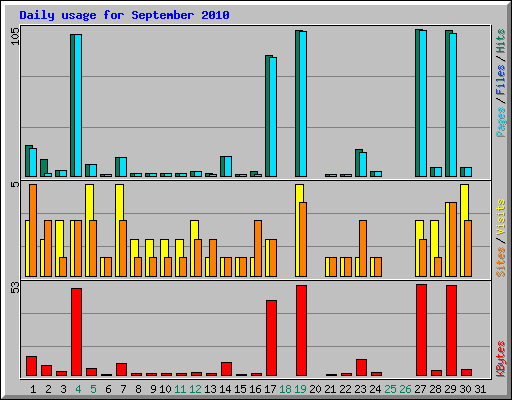This screenshot has height=400, width=512.
Task: Click day '1' on the x-axis
Action: pos(33,389)
